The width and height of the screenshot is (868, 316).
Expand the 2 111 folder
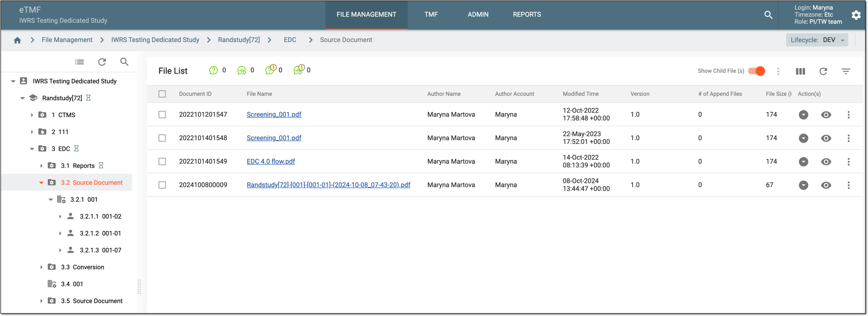click(32, 132)
